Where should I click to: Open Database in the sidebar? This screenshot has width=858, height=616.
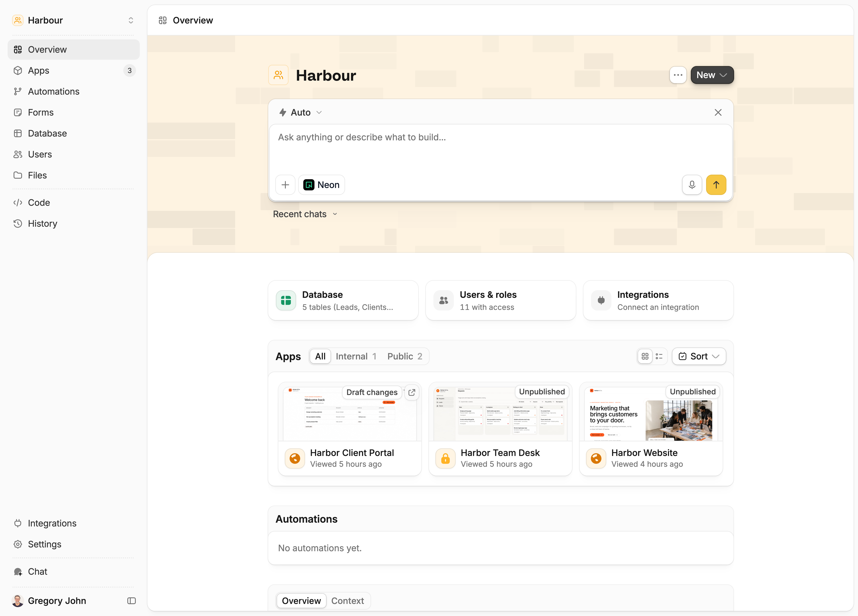coord(73,133)
